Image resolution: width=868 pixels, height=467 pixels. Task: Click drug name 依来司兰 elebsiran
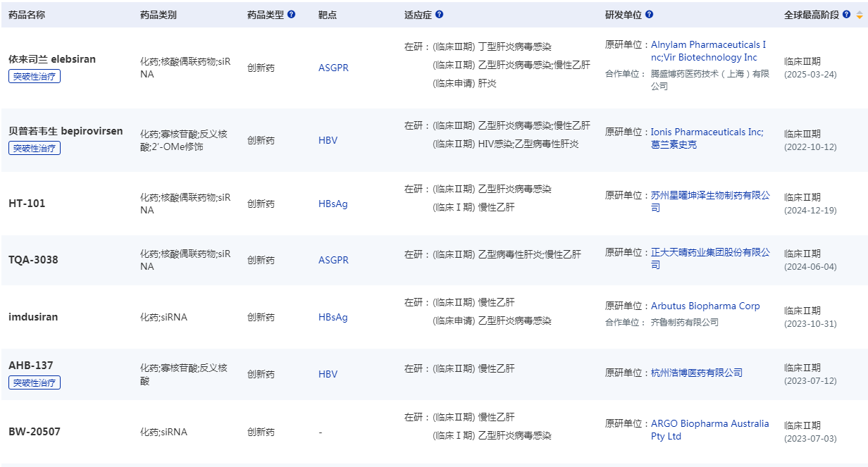(x=52, y=59)
